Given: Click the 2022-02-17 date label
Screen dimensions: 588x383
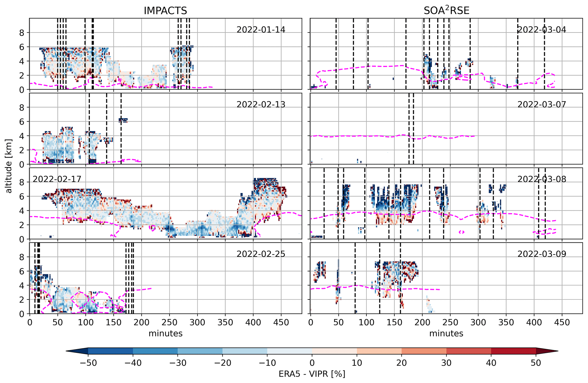Looking at the screenshot, I should (57, 179).
